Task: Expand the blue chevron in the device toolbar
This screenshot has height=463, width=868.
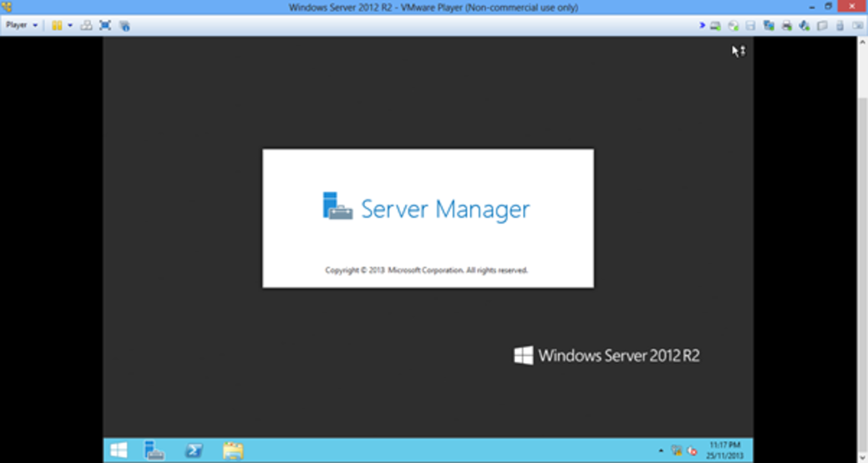Action: [x=702, y=26]
